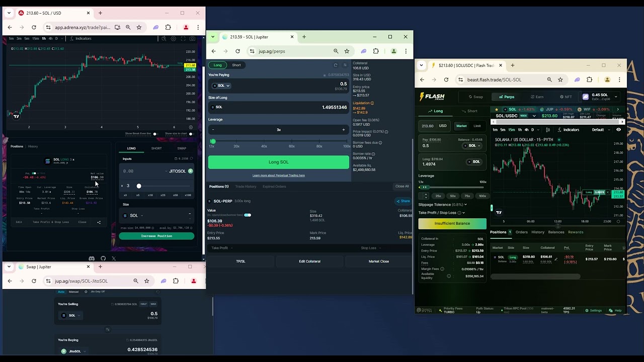The height and width of the screenshot is (362, 644).
Task: Open the SOL/USDC pair dropdown on Flash Trade
Action: point(534,116)
